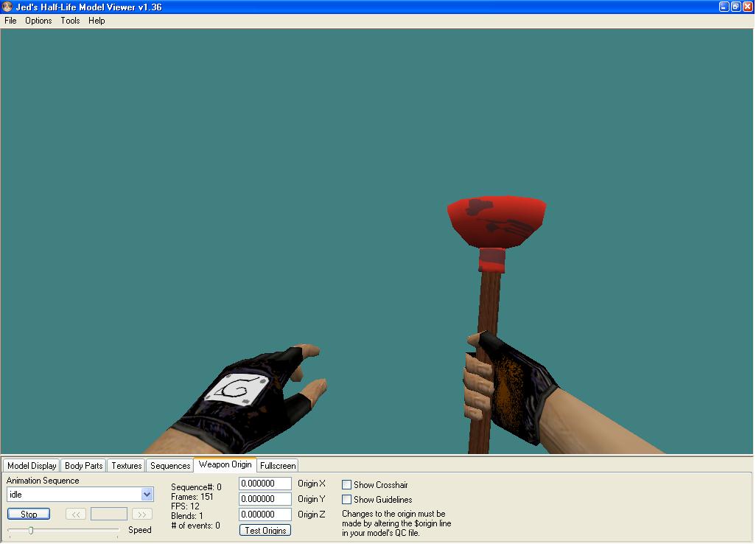Viewport: 756px width, 544px height.
Task: Click the Origin X input field
Action: tap(265, 484)
